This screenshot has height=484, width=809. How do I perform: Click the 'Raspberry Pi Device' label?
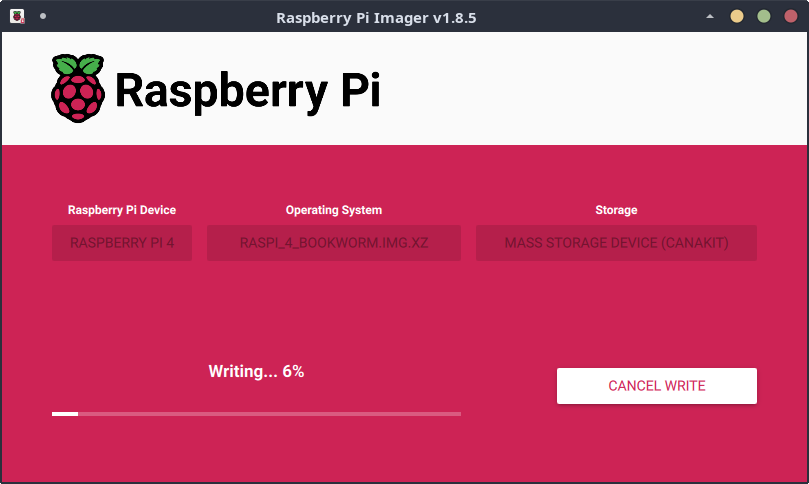[x=122, y=210]
